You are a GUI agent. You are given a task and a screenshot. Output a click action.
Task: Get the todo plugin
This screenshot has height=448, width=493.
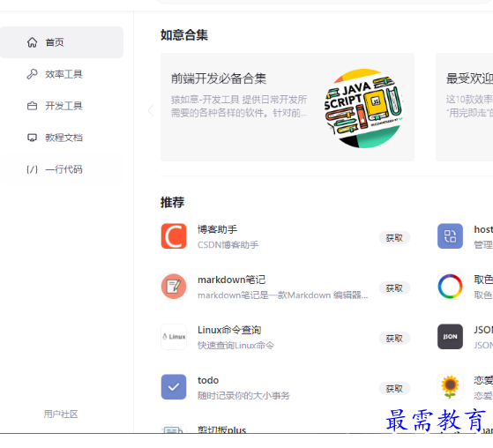394,389
